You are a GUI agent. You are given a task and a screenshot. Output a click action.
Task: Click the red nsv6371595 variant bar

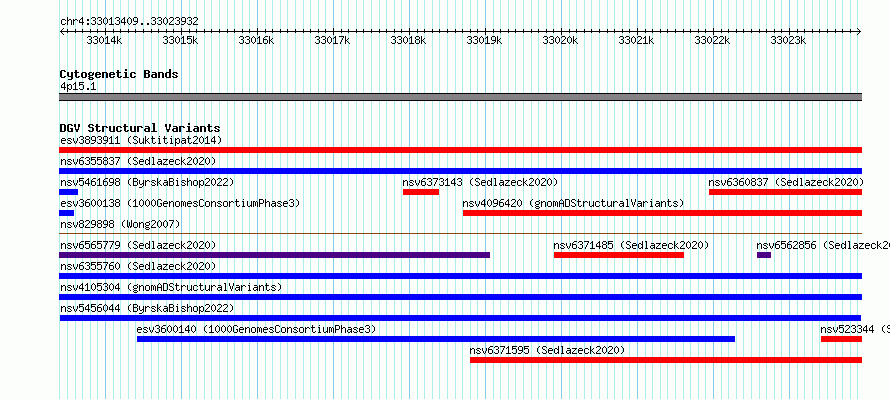pos(666,360)
